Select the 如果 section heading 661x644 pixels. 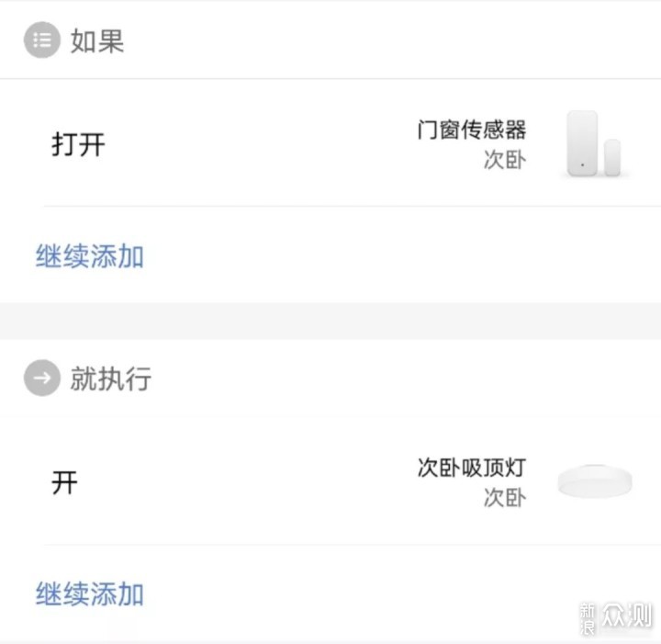pos(97,41)
